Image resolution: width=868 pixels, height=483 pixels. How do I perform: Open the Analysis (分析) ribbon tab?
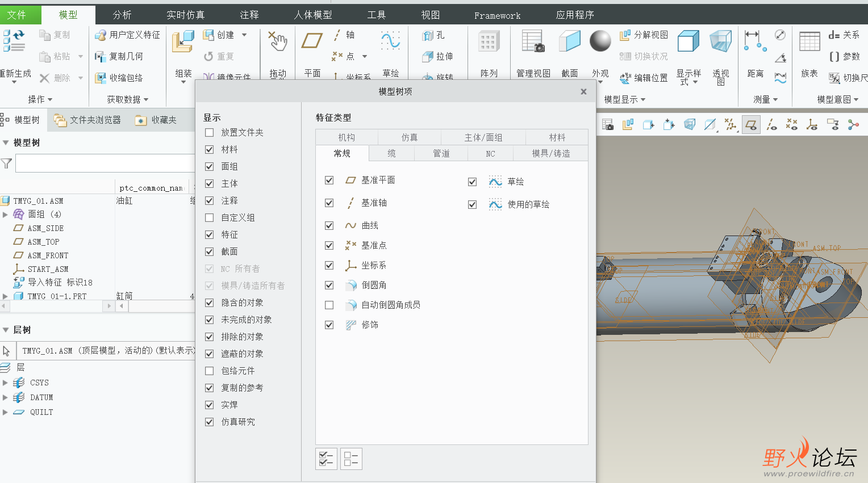click(x=122, y=15)
